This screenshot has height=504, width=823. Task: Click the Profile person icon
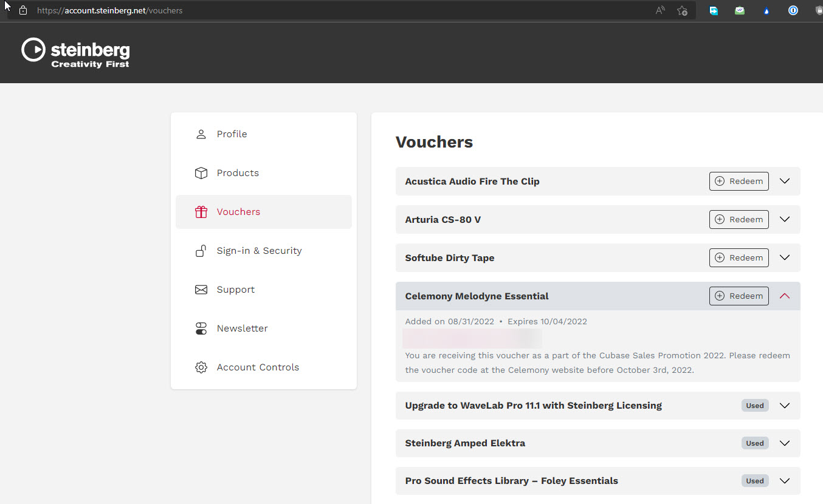201,134
